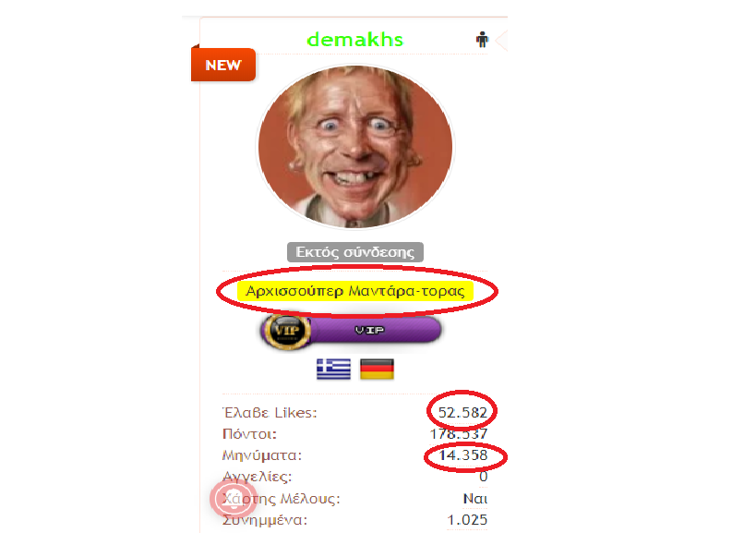Screen dimensions: 756x533
Task: Open the demakhs profile avatar picture
Action: tap(355, 146)
